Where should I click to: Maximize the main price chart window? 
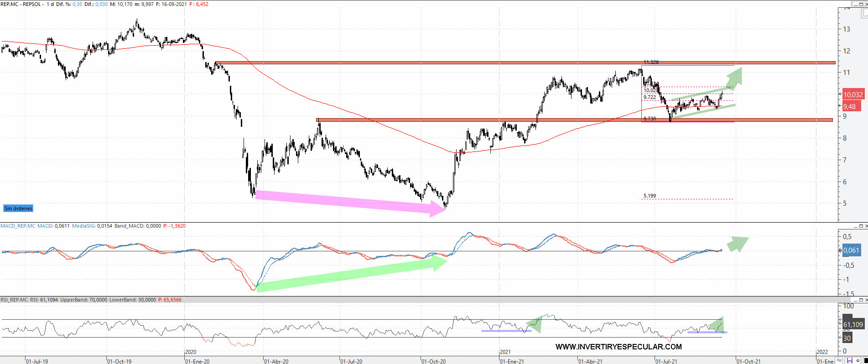point(861,4)
